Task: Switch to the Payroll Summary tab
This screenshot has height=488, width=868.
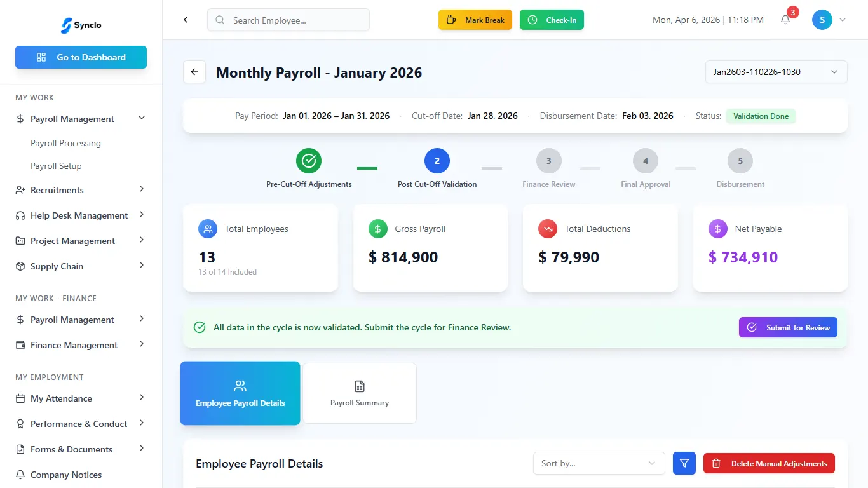Action: pyautogui.click(x=360, y=393)
